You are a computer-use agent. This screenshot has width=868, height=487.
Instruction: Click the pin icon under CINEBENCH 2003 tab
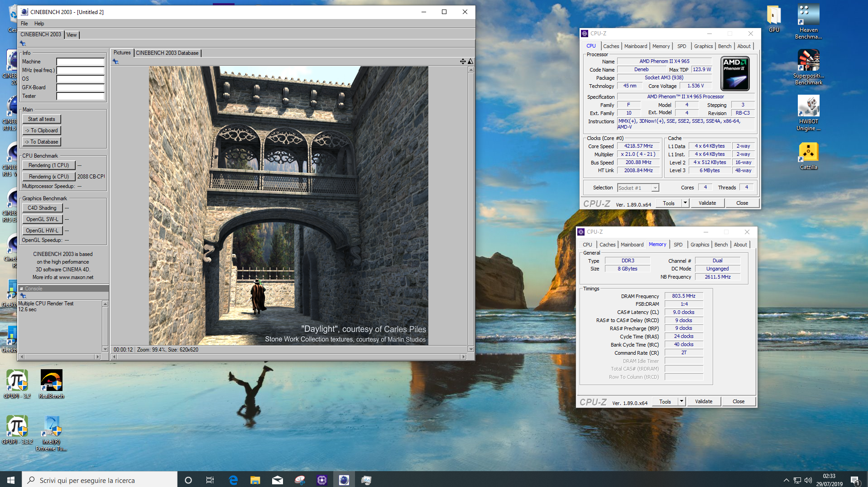23,43
